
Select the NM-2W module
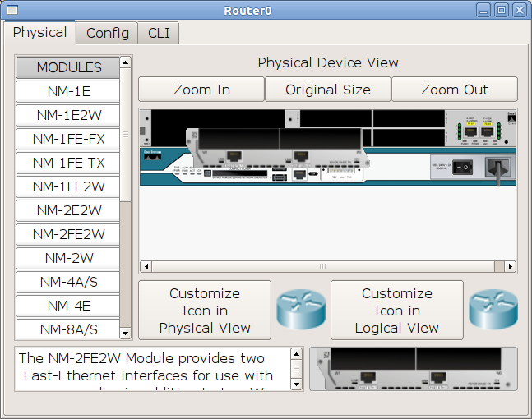pos(68,258)
